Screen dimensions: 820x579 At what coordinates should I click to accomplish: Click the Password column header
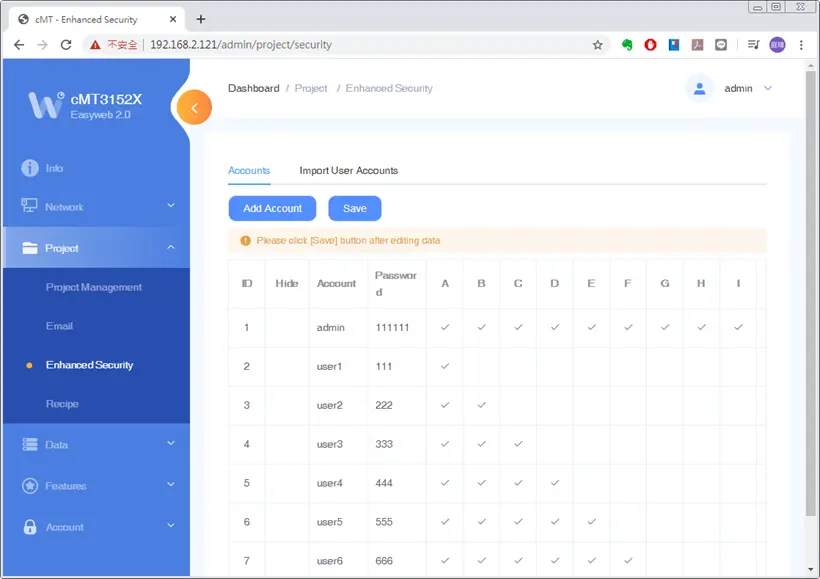395,283
